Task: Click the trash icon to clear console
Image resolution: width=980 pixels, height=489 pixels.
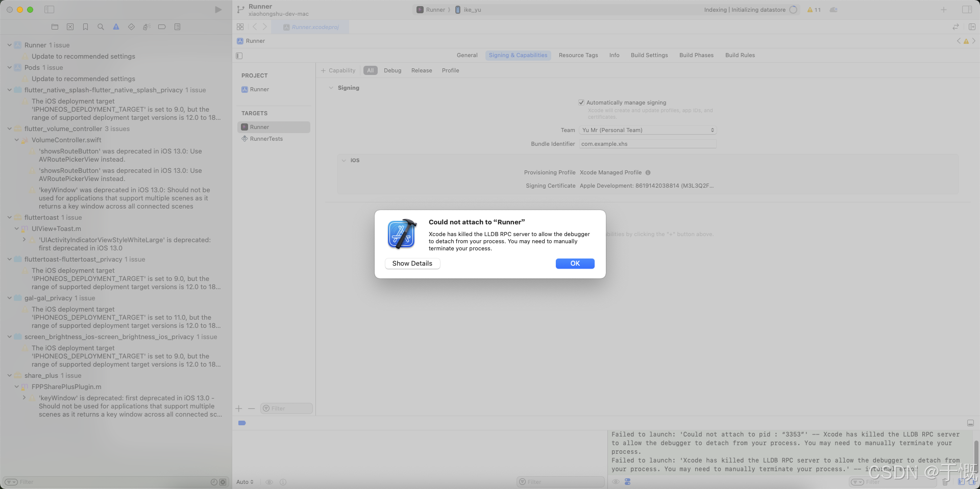Action: coord(945,482)
